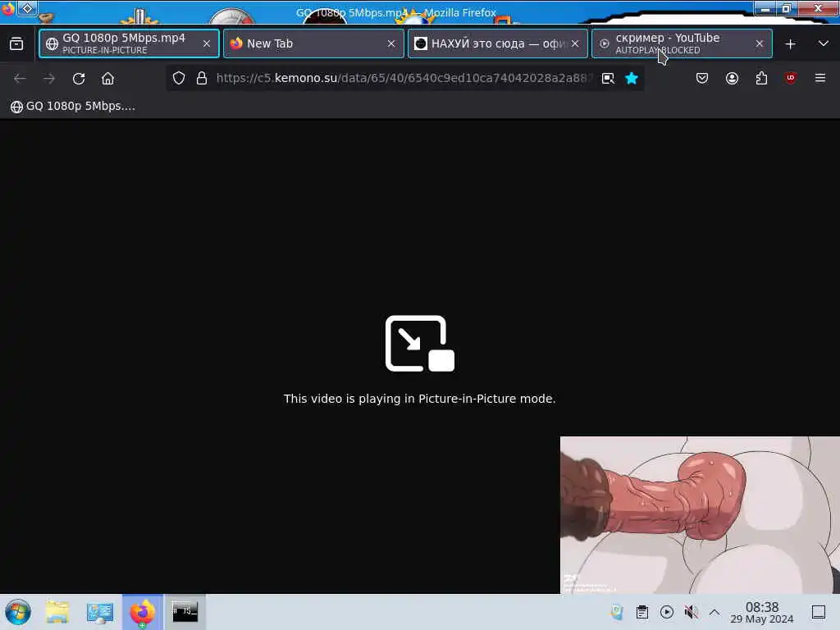Open GQ 1080p 5Mbps bookmark toolbar item
Image resolution: width=840 pixels, height=630 pixels.
tap(73, 106)
